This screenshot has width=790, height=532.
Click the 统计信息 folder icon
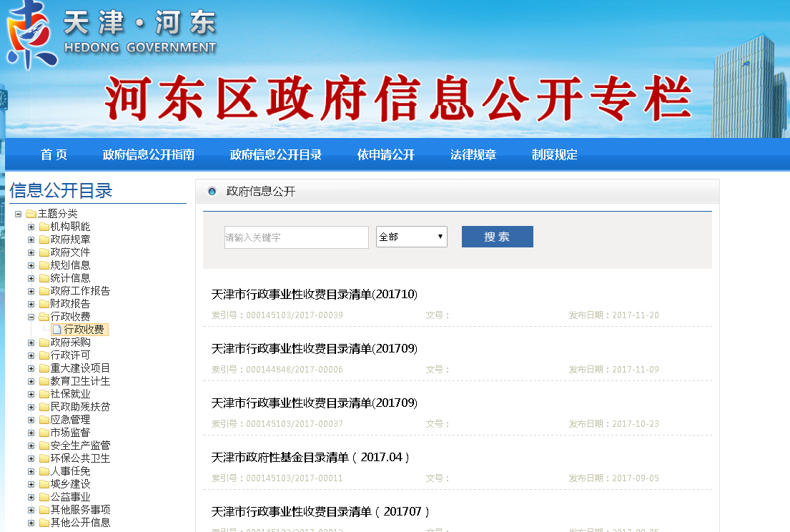[x=44, y=278]
